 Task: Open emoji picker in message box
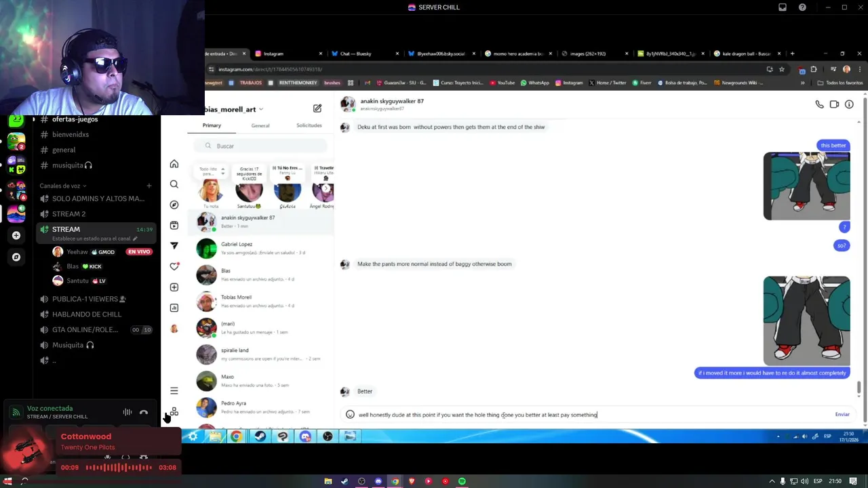350,414
